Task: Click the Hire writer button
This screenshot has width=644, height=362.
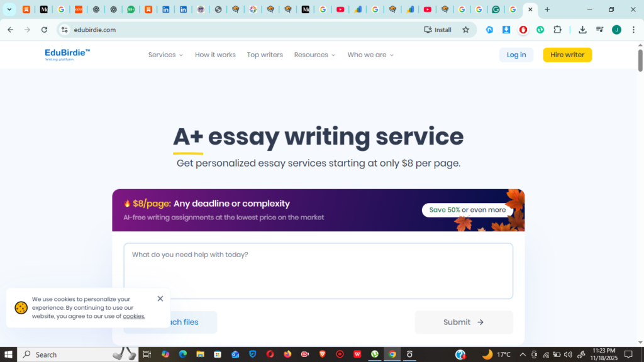Action: click(x=567, y=55)
